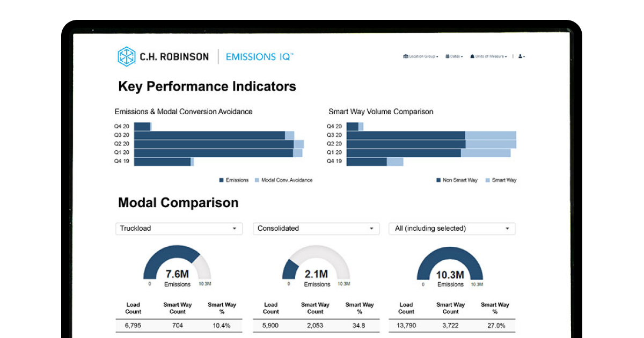Image resolution: width=644 pixels, height=338 pixels.
Task: Click the 704 Smart Way count cell
Action: point(178,326)
